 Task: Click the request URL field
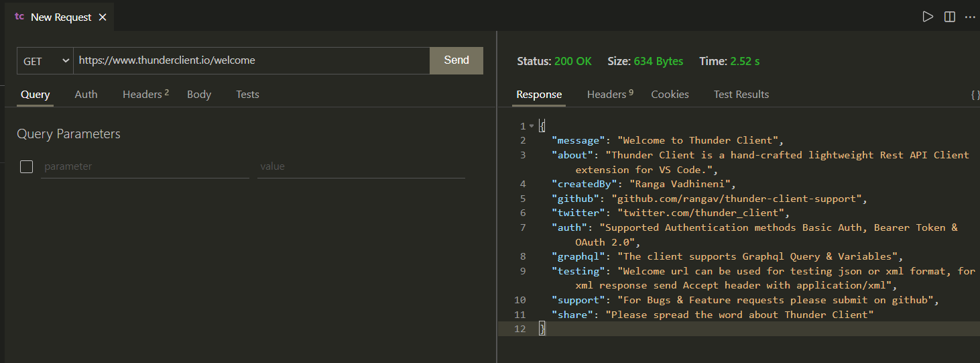251,60
